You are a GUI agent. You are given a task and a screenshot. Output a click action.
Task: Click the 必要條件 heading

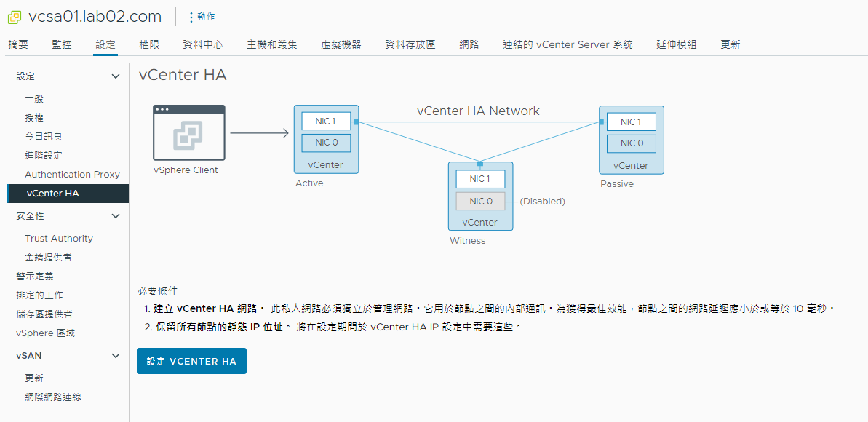pyautogui.click(x=157, y=291)
